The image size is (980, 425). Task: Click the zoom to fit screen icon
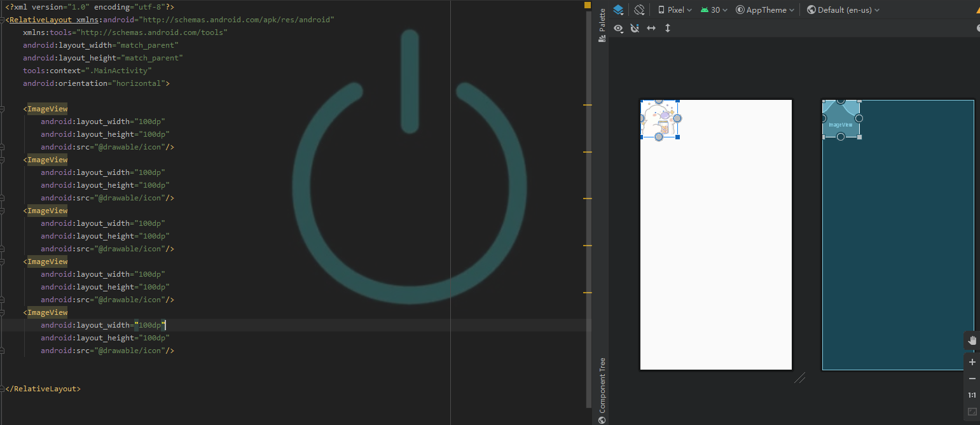click(972, 412)
